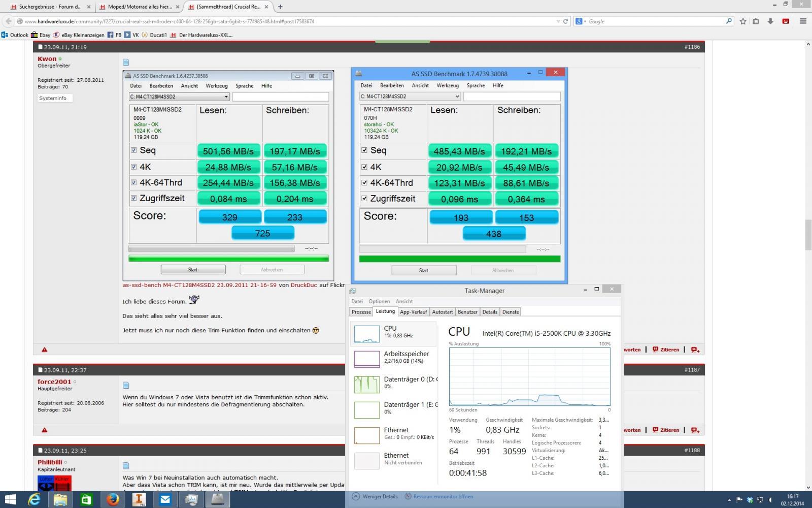Open the eBay Kleinanzeigen bookmark
The image size is (812, 508).
pos(79,35)
